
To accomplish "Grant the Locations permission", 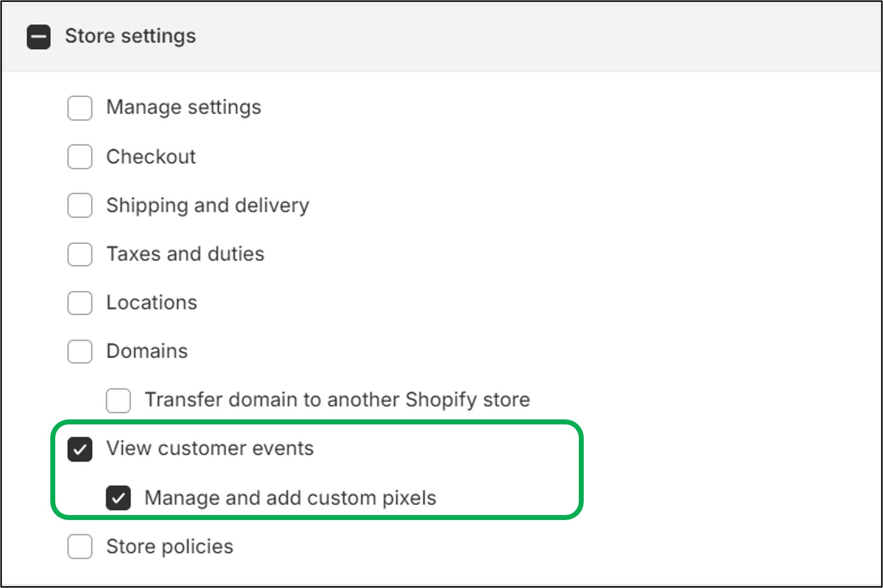I will [79, 303].
